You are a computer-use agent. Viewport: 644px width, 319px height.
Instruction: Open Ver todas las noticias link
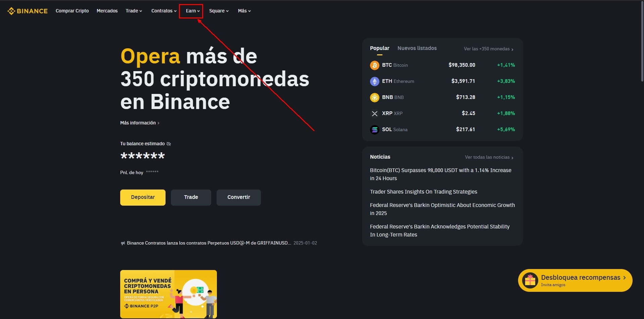tap(489, 157)
